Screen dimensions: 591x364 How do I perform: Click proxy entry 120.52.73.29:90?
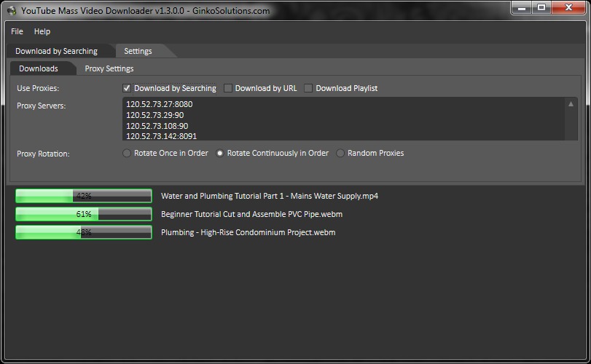coord(155,115)
